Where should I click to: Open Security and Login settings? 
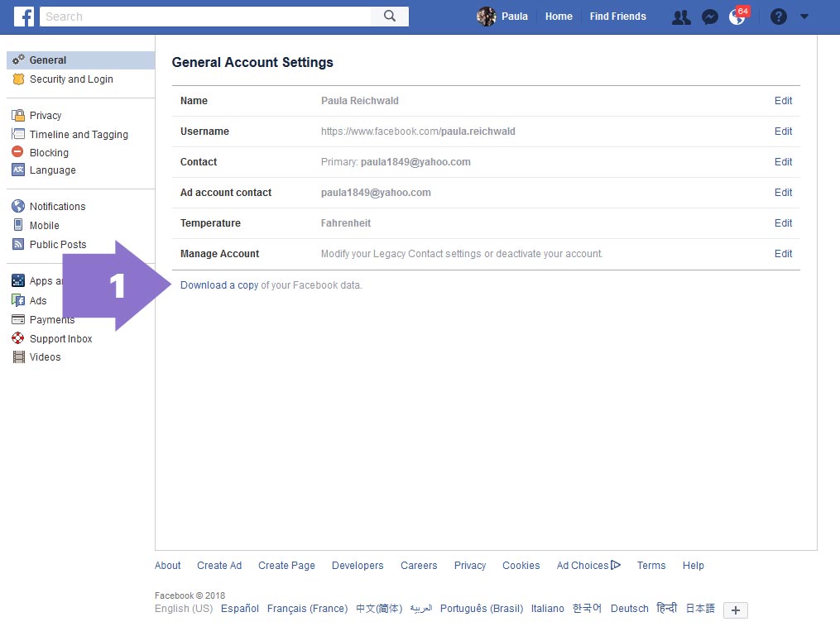click(x=71, y=79)
